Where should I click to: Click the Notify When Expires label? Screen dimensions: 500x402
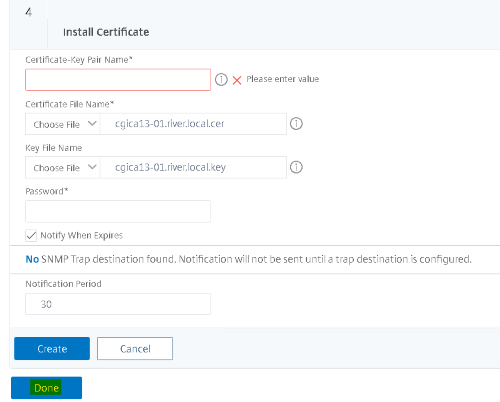pyautogui.click(x=82, y=235)
